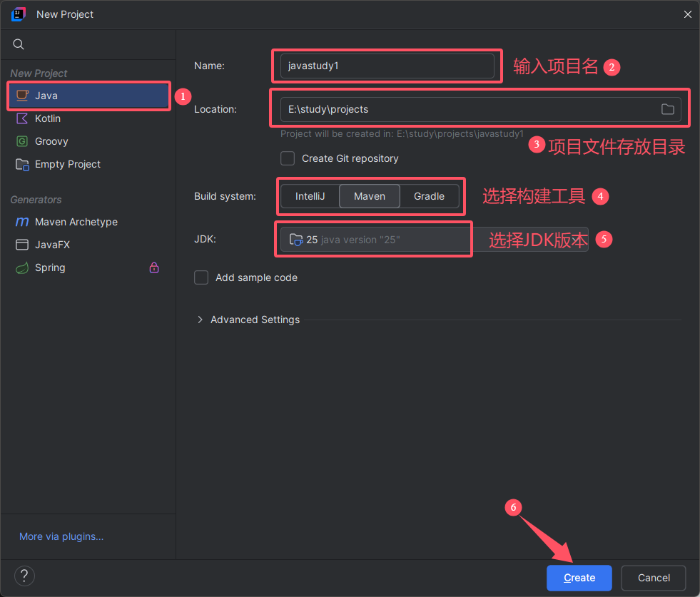Choose the Maven build system
Screen dimensions: 700x597
370,196
